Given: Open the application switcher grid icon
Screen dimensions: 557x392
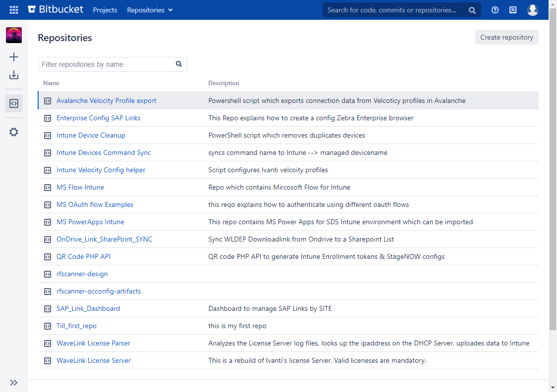Looking at the screenshot, I should coord(14,10).
